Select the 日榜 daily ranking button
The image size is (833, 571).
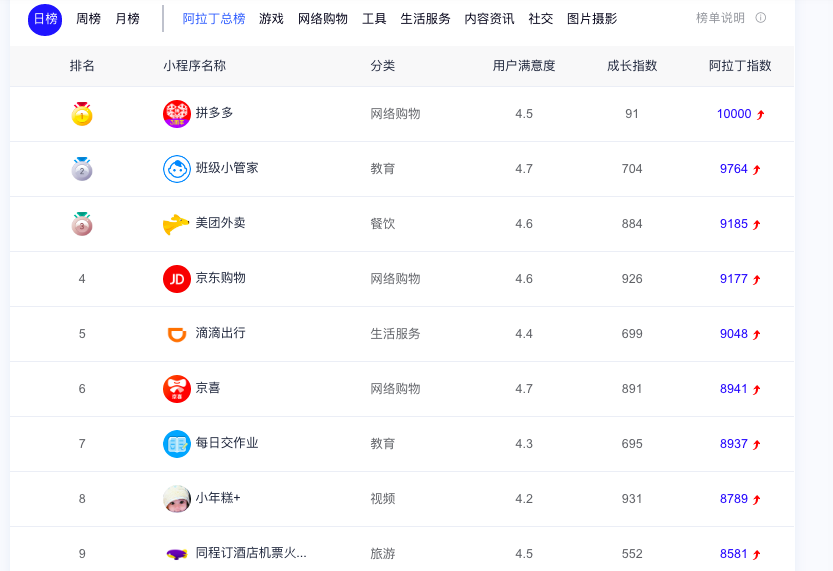pos(45,19)
